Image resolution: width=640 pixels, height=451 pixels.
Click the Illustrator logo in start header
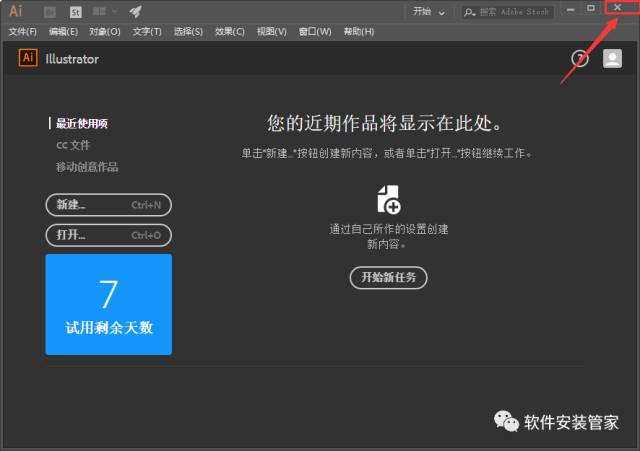point(28,58)
